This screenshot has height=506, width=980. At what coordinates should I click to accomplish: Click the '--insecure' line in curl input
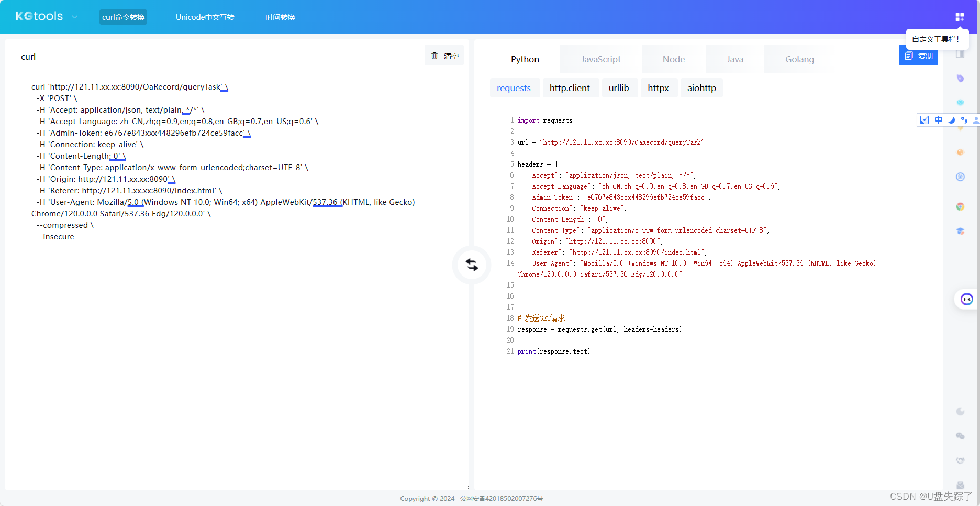click(x=55, y=237)
